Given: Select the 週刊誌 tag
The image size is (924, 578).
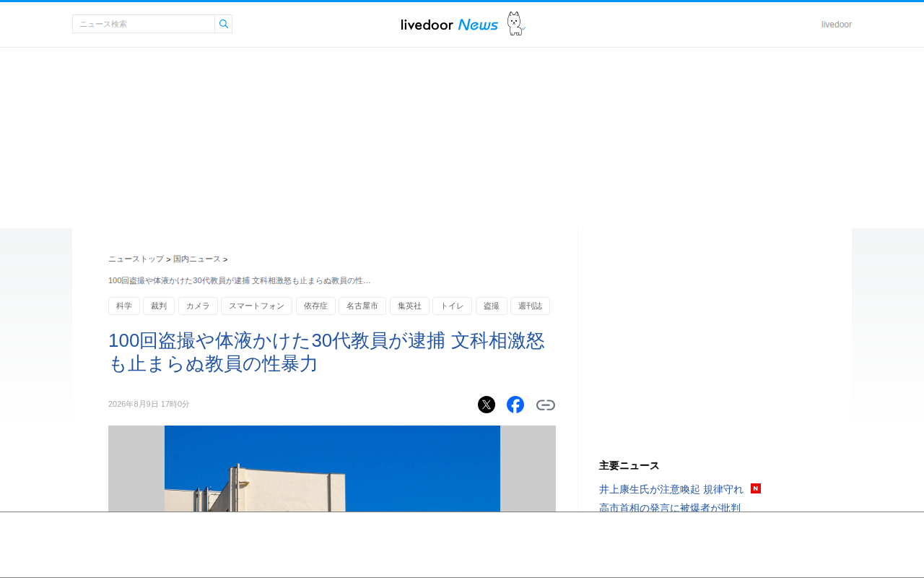Looking at the screenshot, I should click(x=530, y=306).
